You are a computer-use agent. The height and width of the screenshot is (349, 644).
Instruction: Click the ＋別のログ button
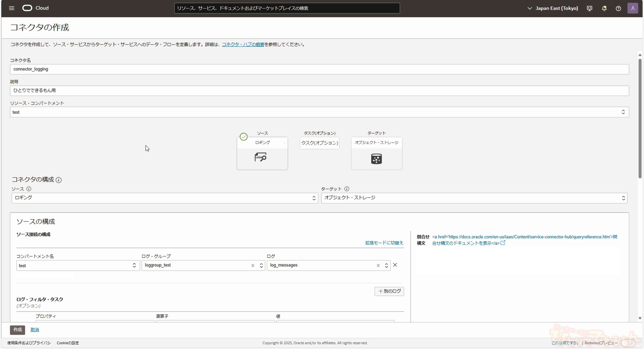coord(389,291)
